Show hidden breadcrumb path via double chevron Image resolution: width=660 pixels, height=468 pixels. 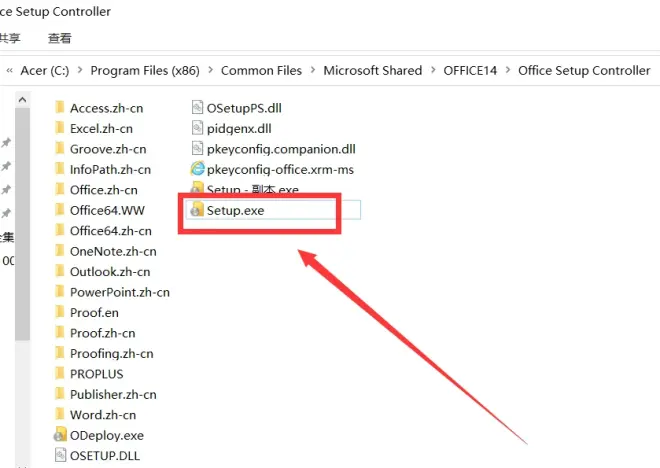pyautogui.click(x=9, y=70)
